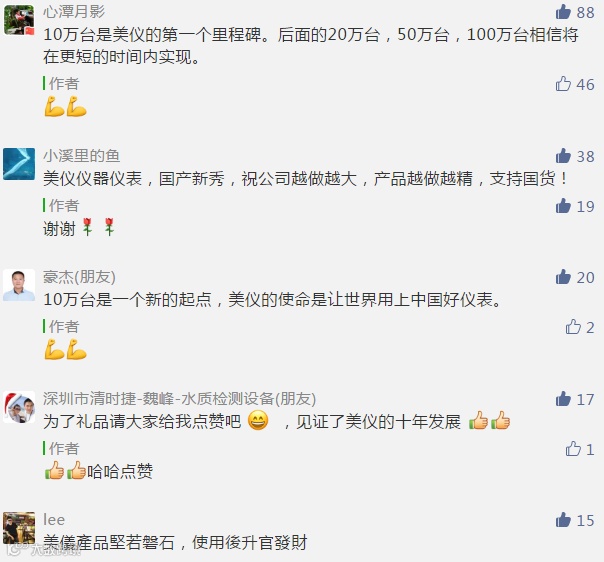
Task: Open username 心潭月影
Action: [x=74, y=12]
